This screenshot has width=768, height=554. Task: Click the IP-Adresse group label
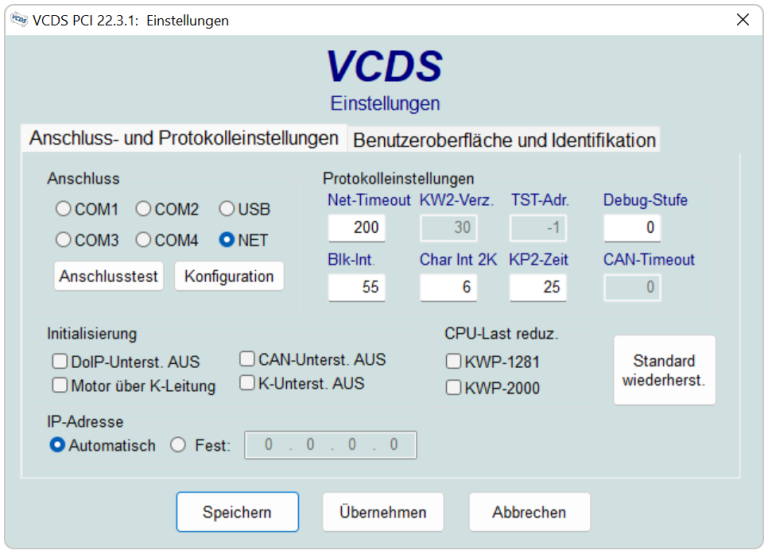[85, 422]
